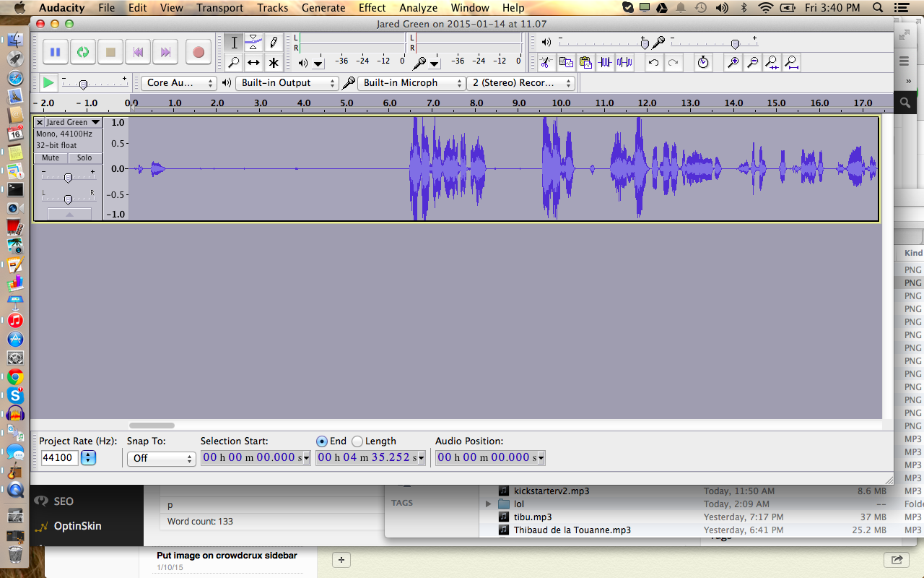Select the Time Shift tool
The width and height of the screenshot is (924, 578).
[253, 62]
